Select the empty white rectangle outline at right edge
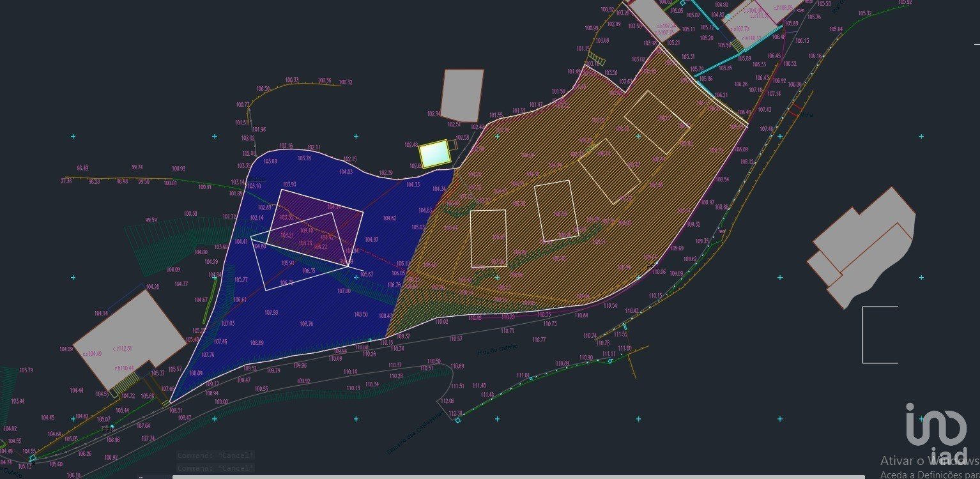The image size is (980, 479). pyautogui.click(x=880, y=335)
